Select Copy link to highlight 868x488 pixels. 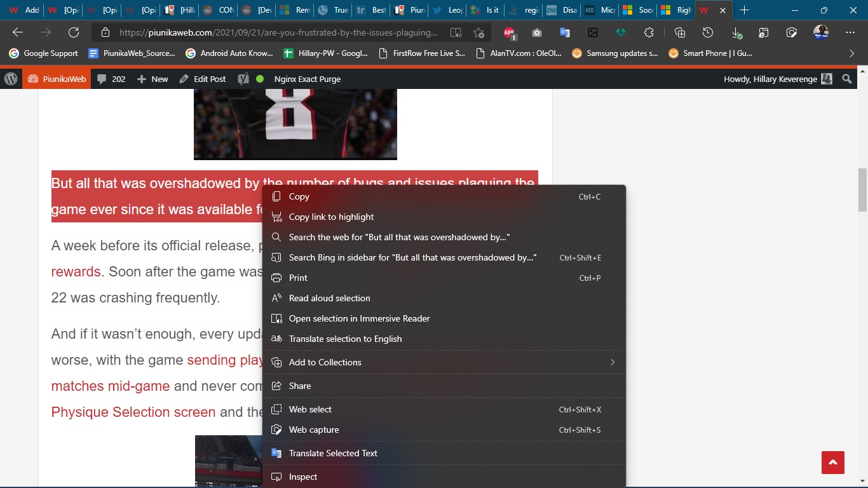point(444,217)
